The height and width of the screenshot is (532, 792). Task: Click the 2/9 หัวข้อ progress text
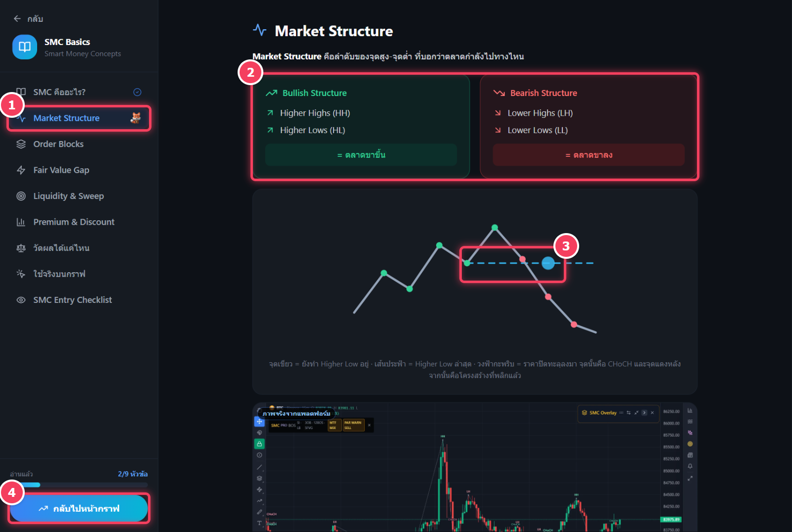(133, 474)
